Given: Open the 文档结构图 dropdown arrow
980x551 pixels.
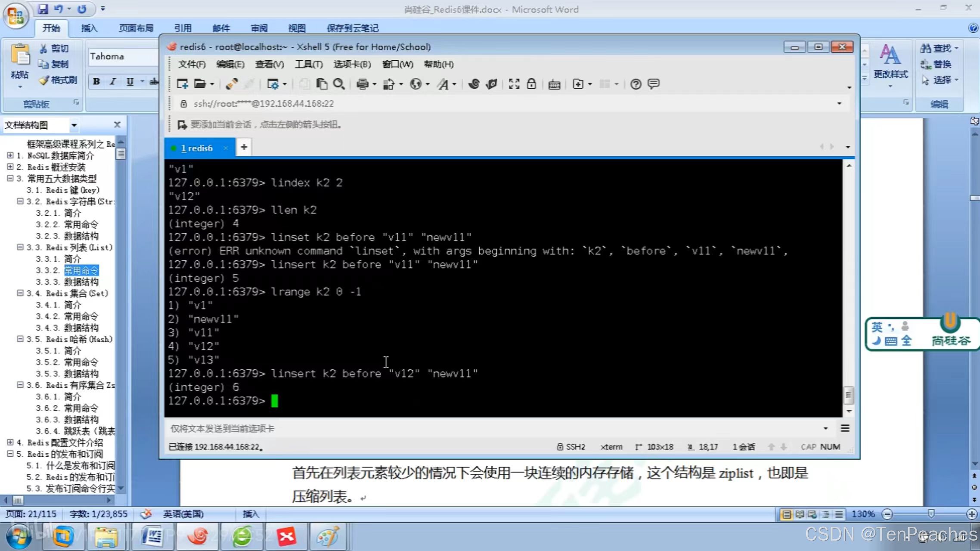Looking at the screenshot, I should pyautogui.click(x=74, y=125).
